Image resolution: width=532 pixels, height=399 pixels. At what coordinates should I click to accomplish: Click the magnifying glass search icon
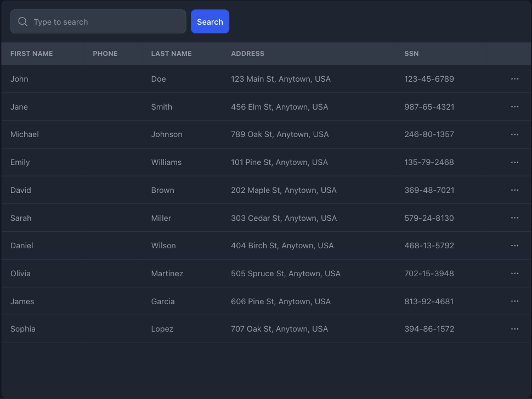pyautogui.click(x=23, y=22)
